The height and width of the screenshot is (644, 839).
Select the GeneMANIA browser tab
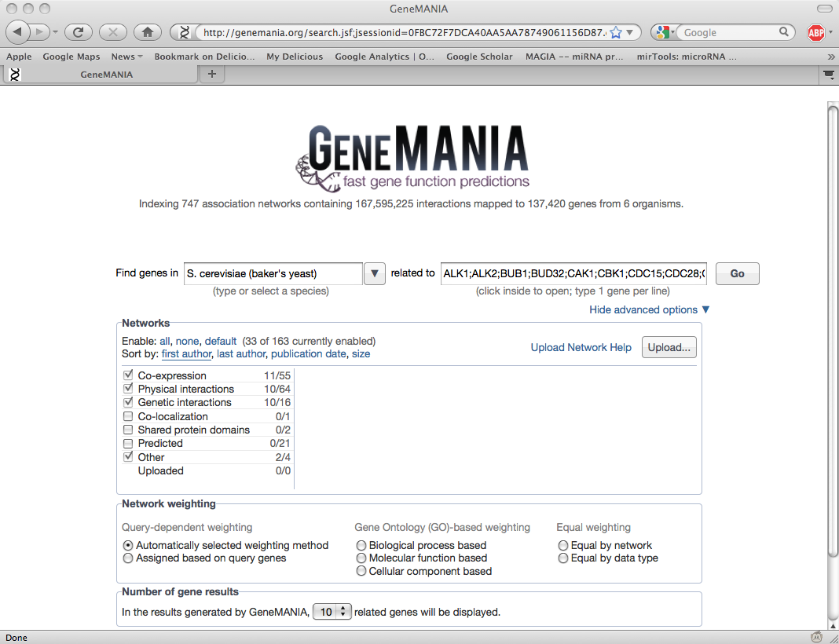tap(106, 75)
